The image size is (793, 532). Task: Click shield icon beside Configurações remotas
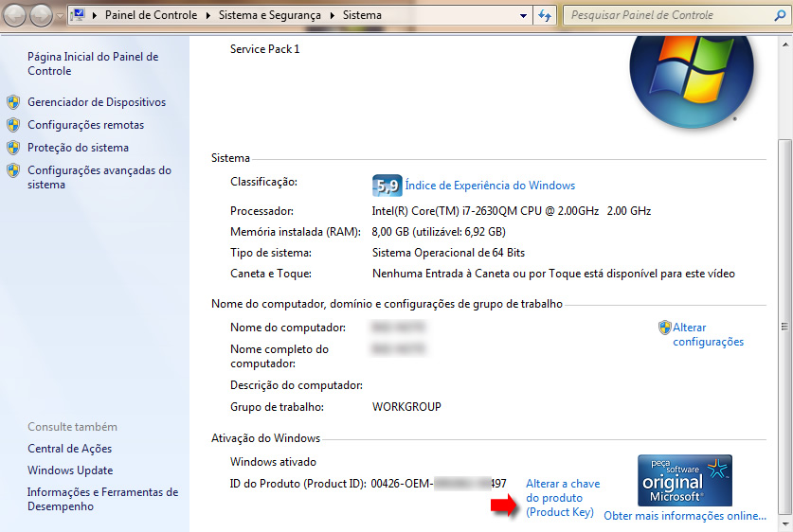pos(13,125)
